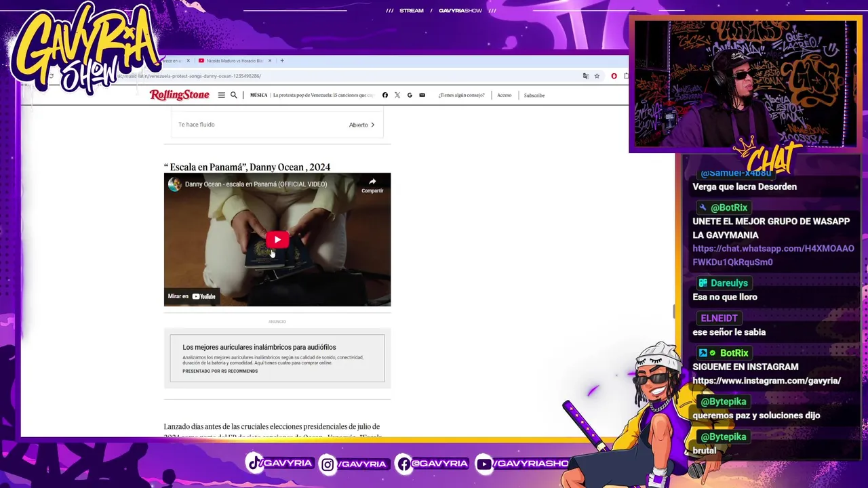Click the Te hace fluido row text

point(197,125)
